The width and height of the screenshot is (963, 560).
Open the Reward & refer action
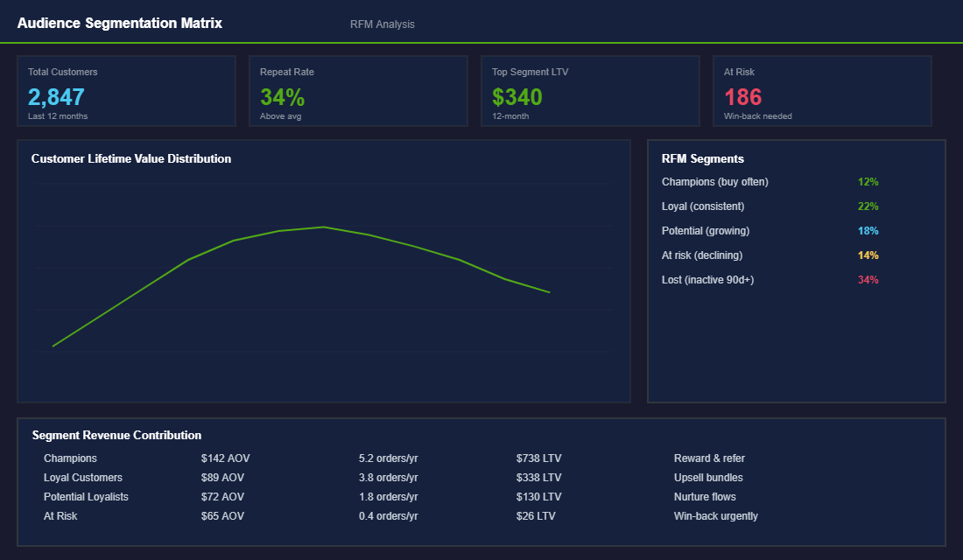point(709,458)
